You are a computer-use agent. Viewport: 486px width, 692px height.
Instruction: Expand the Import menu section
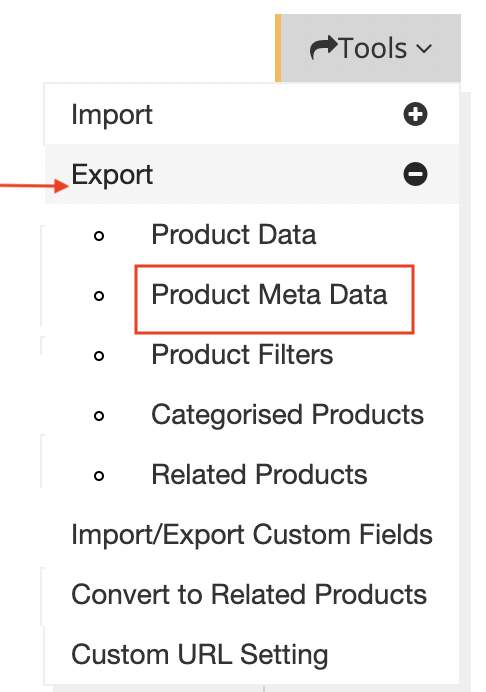[252, 114]
